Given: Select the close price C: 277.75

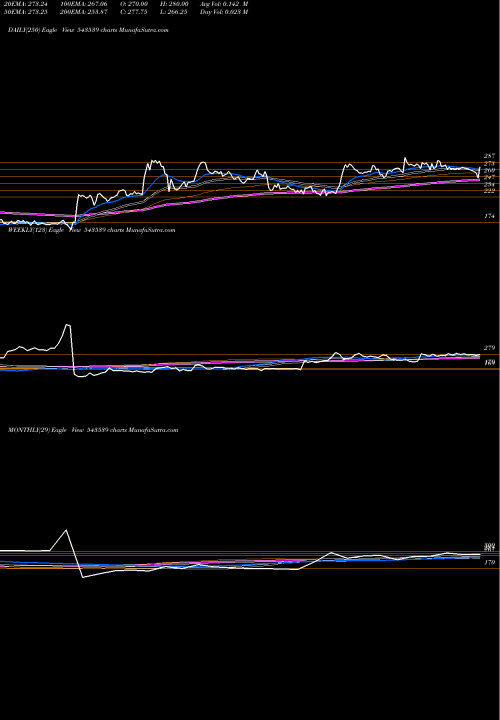Looking at the screenshot, I should tap(136, 12).
